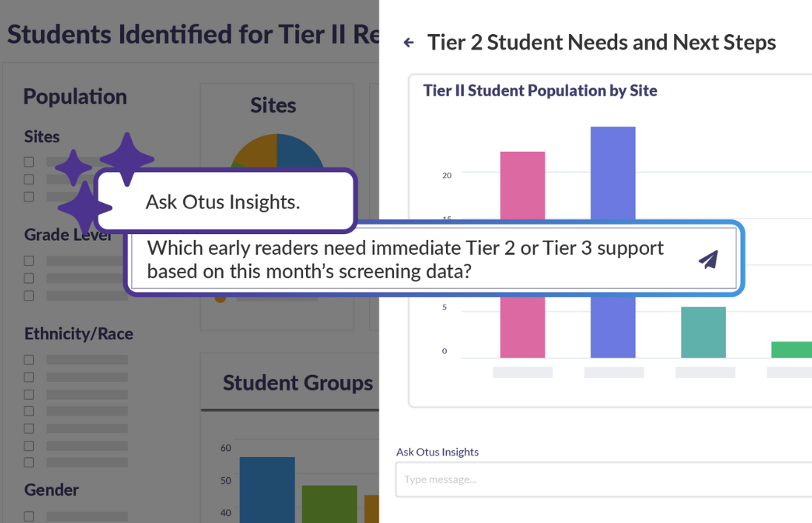Click the early readers question text box
This screenshot has height=523, width=812.
[x=415, y=259]
